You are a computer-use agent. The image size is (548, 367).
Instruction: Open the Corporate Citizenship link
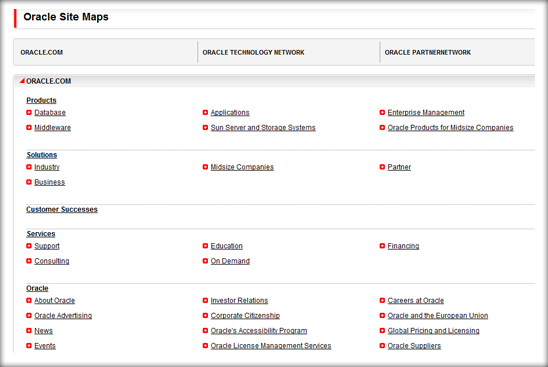[245, 316]
